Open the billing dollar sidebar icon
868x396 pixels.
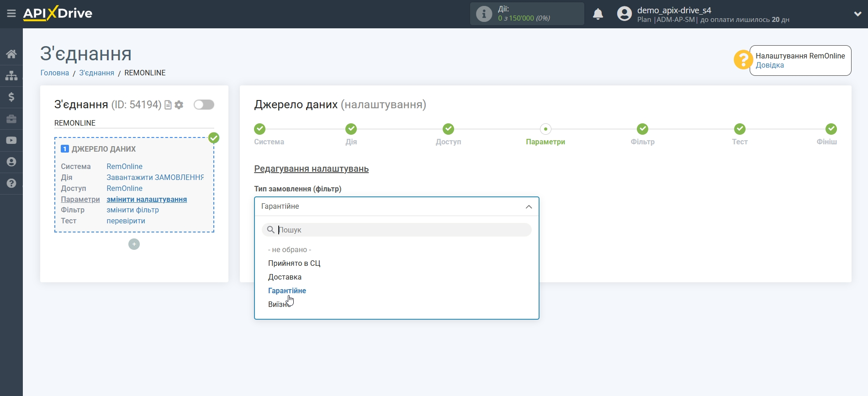pyautogui.click(x=11, y=97)
